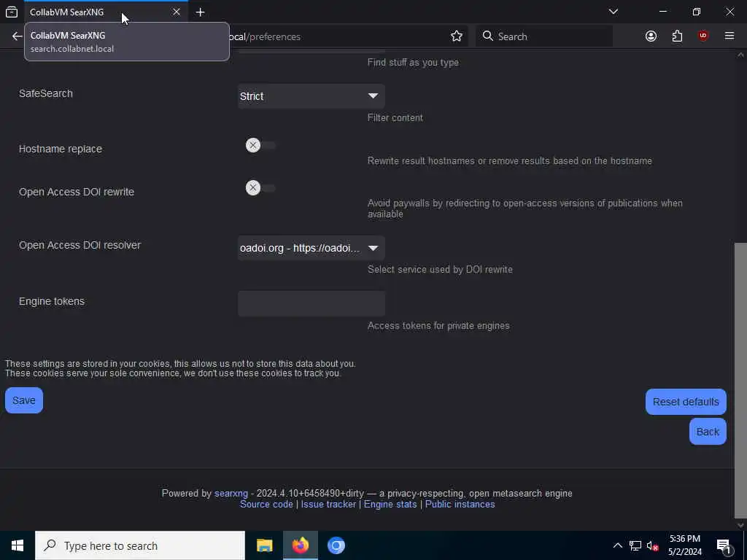
Task: Click the 'SafeSearch' label
Action: pos(46,93)
